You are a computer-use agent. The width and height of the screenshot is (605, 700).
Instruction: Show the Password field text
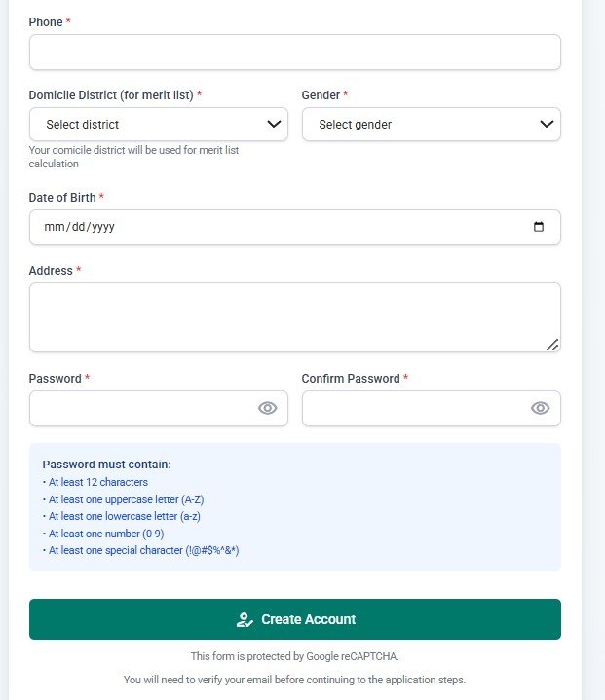(268, 408)
